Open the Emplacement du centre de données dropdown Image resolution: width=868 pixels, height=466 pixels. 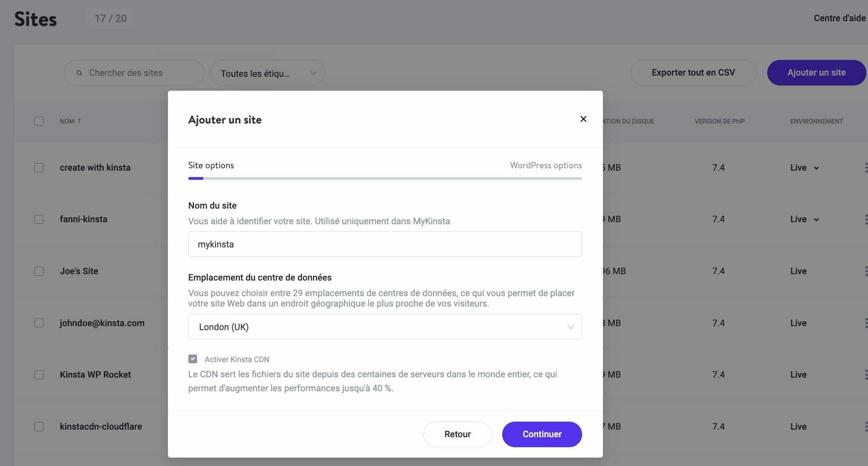[385, 327]
